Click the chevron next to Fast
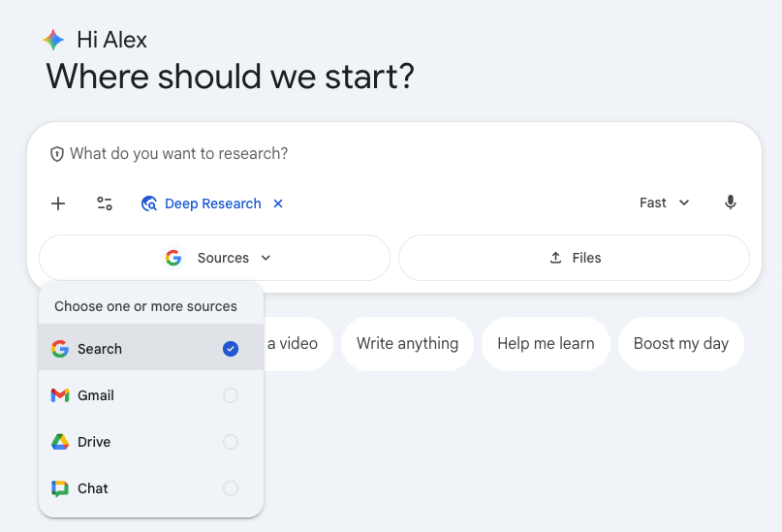The height and width of the screenshot is (532, 782). (x=684, y=203)
